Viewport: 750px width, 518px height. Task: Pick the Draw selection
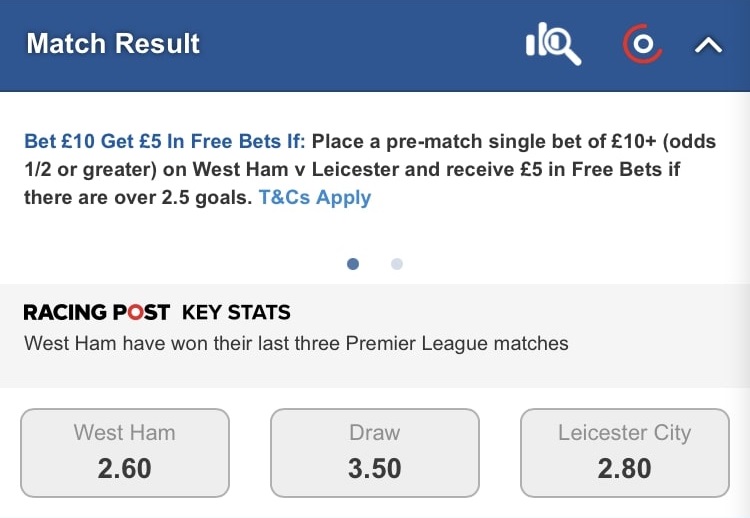pos(375,452)
